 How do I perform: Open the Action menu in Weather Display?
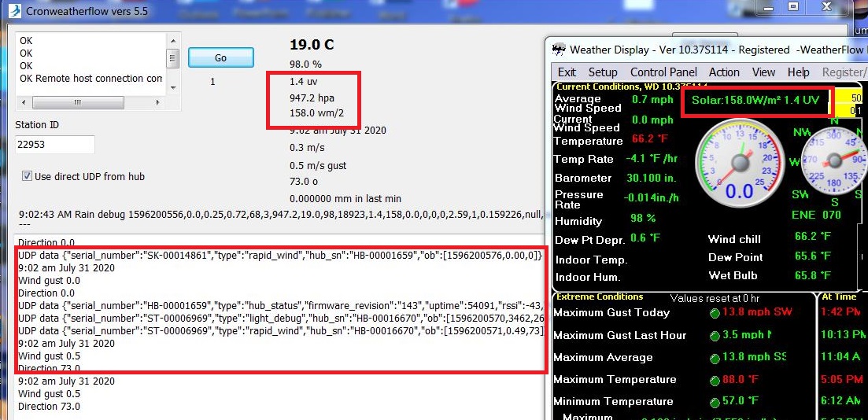pyautogui.click(x=724, y=72)
